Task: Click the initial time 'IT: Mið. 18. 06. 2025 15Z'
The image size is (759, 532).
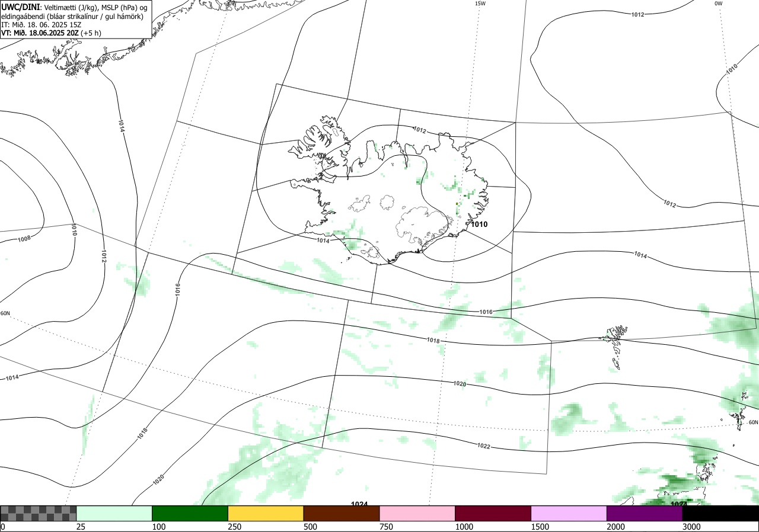Action: pyautogui.click(x=40, y=24)
